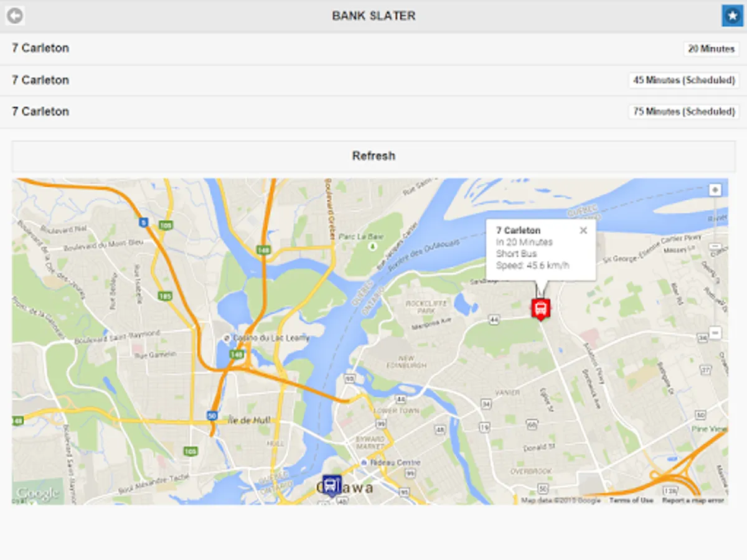The image size is (747, 560).
Task: Click the New Edinburgh map label
Action: pos(406,363)
